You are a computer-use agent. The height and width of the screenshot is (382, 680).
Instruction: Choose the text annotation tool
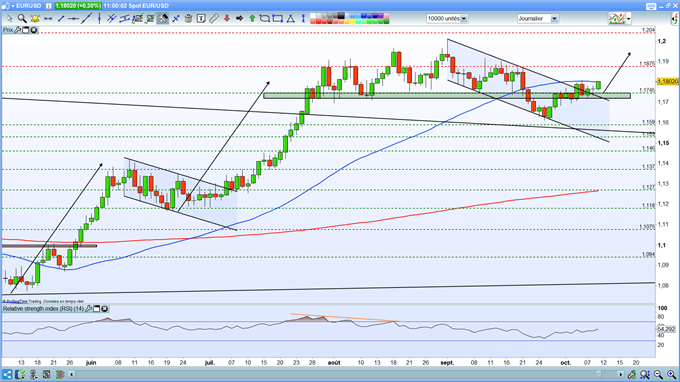[201, 19]
